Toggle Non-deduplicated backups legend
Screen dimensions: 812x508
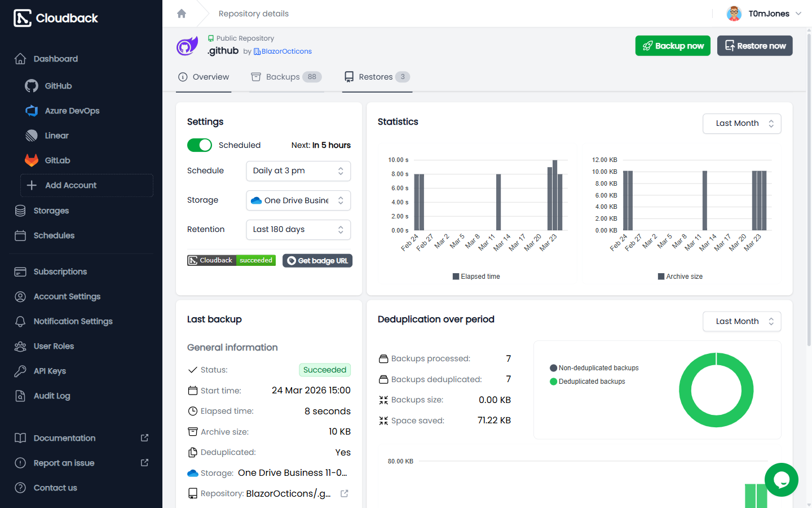coord(594,368)
